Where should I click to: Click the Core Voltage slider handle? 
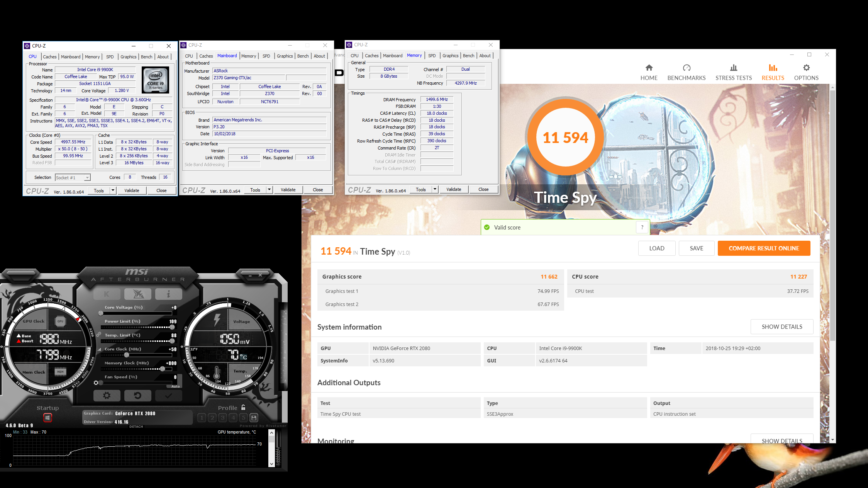pos(101,313)
